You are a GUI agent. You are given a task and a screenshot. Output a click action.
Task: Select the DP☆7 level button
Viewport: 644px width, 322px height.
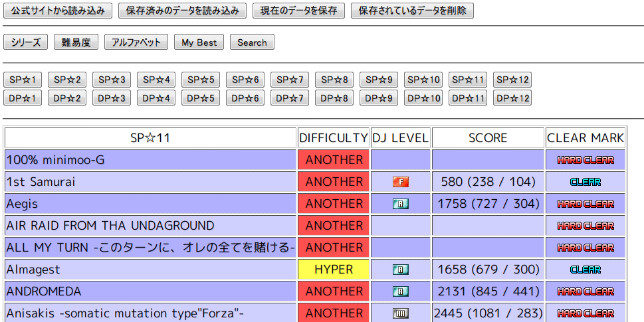[290, 98]
